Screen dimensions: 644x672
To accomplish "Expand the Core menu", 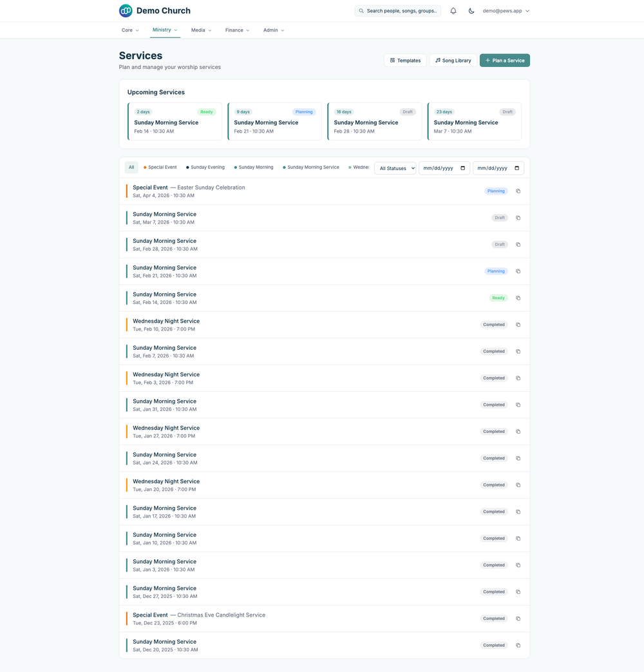I will pos(130,30).
